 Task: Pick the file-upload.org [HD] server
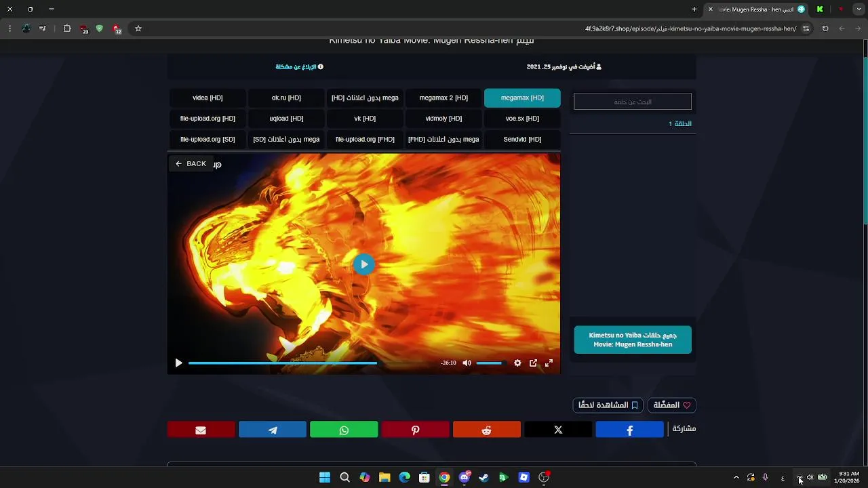(208, 119)
